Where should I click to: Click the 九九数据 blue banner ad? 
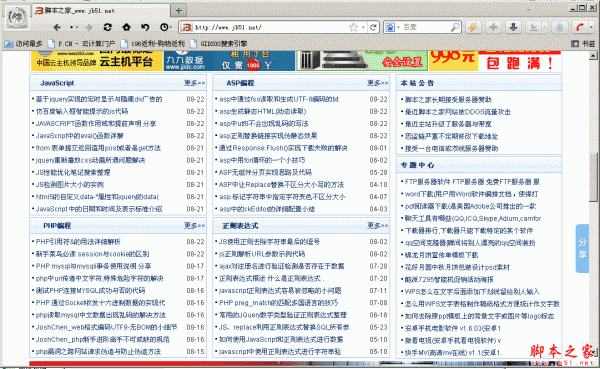(229, 60)
